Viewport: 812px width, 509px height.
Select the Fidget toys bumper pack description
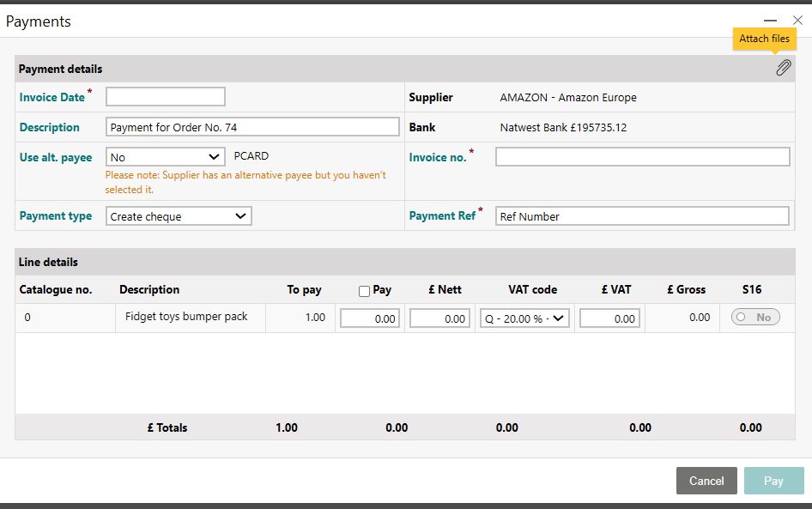click(x=186, y=317)
